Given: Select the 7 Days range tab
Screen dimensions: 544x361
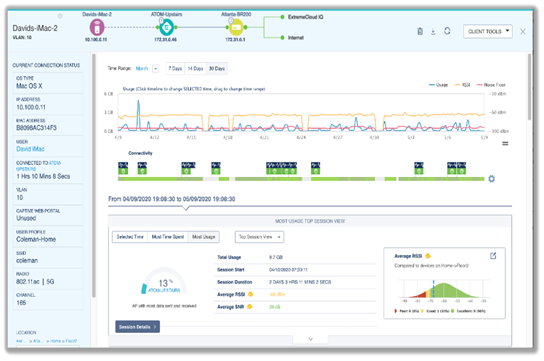Looking at the screenshot, I should pyautogui.click(x=175, y=69).
